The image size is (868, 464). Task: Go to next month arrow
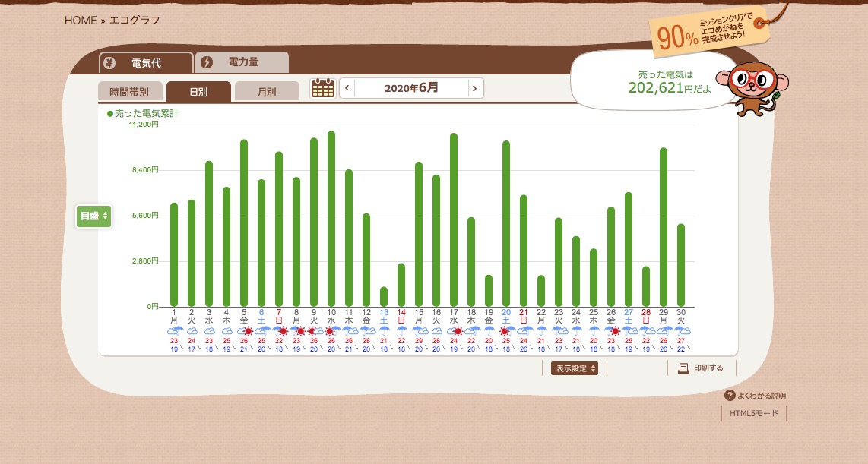pyautogui.click(x=474, y=89)
